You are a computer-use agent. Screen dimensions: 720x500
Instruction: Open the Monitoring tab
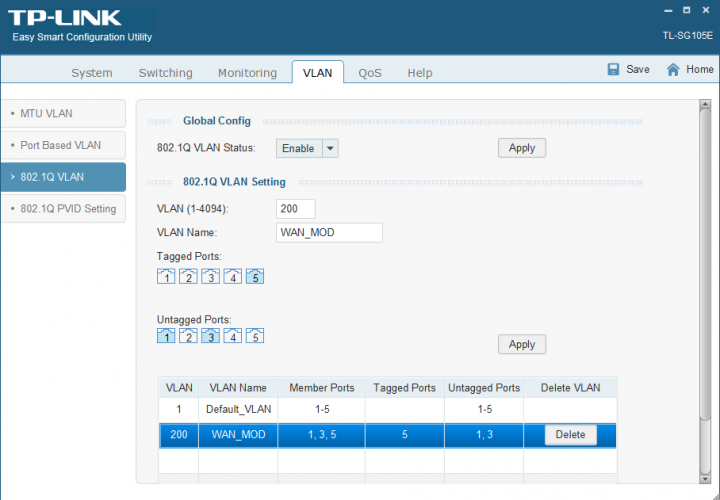pos(247,73)
